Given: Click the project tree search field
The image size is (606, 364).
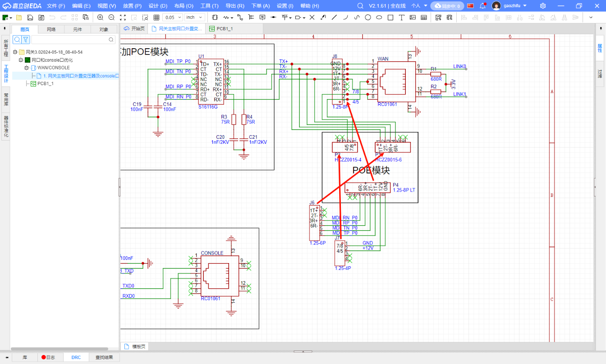Looking at the screenshot, I should pyautogui.click(x=72, y=40).
